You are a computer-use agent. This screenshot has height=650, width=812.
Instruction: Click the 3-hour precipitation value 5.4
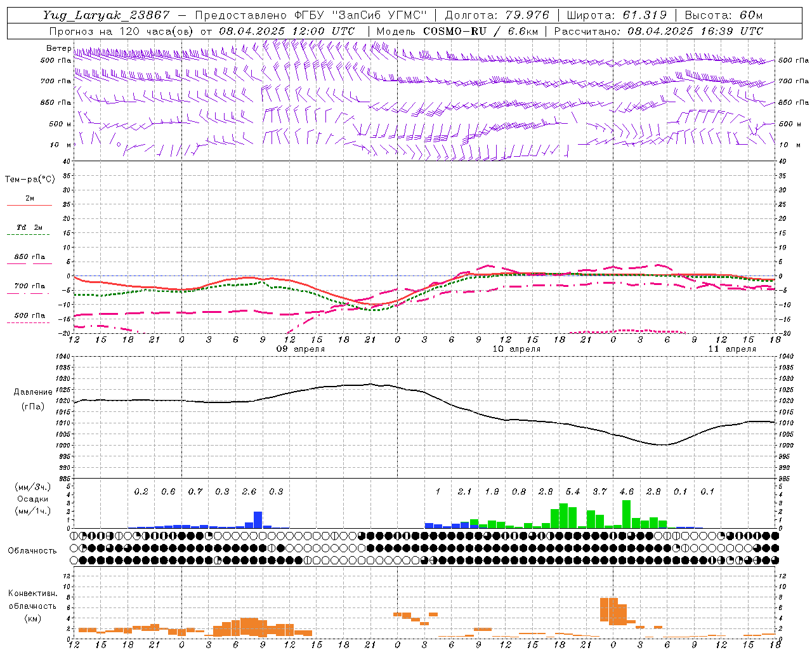point(572,492)
